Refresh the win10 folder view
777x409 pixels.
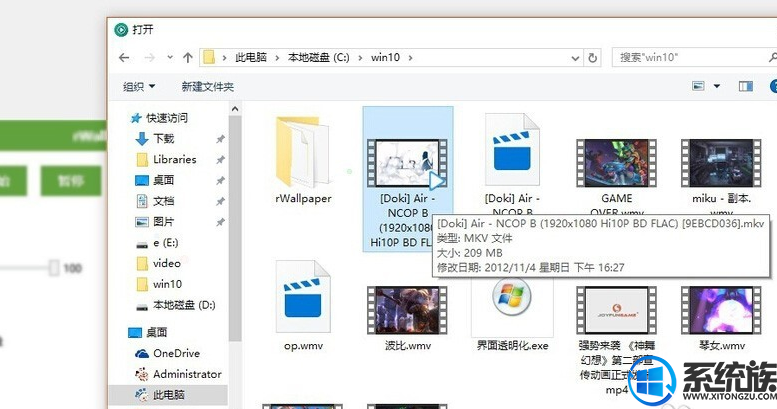click(593, 58)
